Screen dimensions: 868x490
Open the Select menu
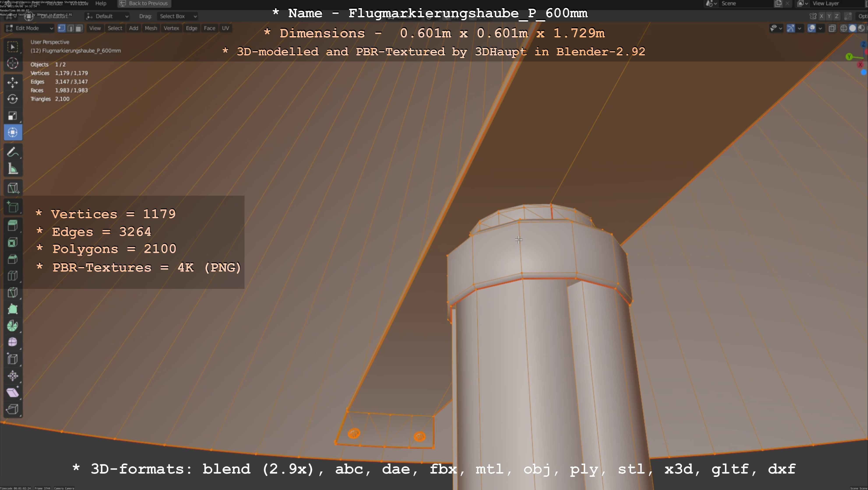[115, 28]
